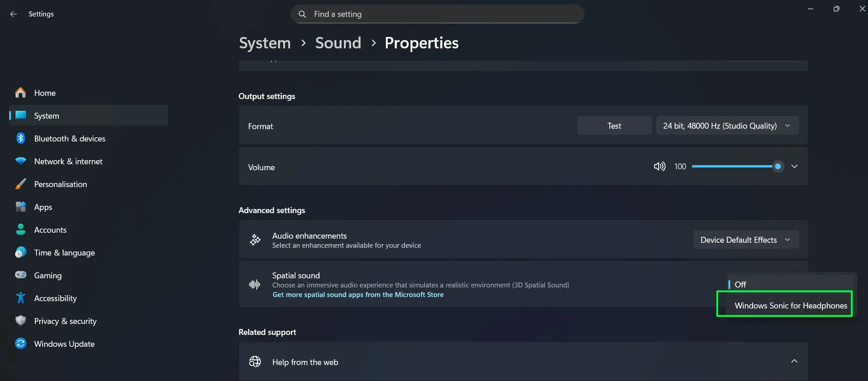Collapse the Help from the web section

(794, 361)
